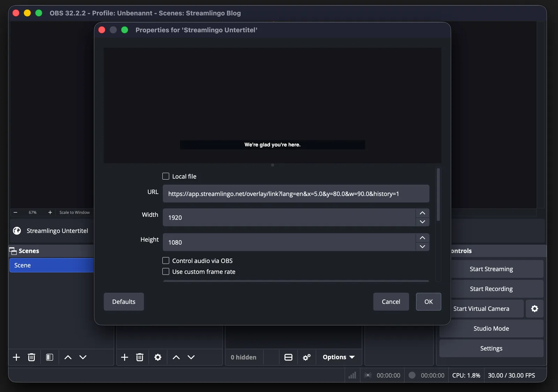
Task: Add a new scene with plus icon
Action: click(16, 357)
